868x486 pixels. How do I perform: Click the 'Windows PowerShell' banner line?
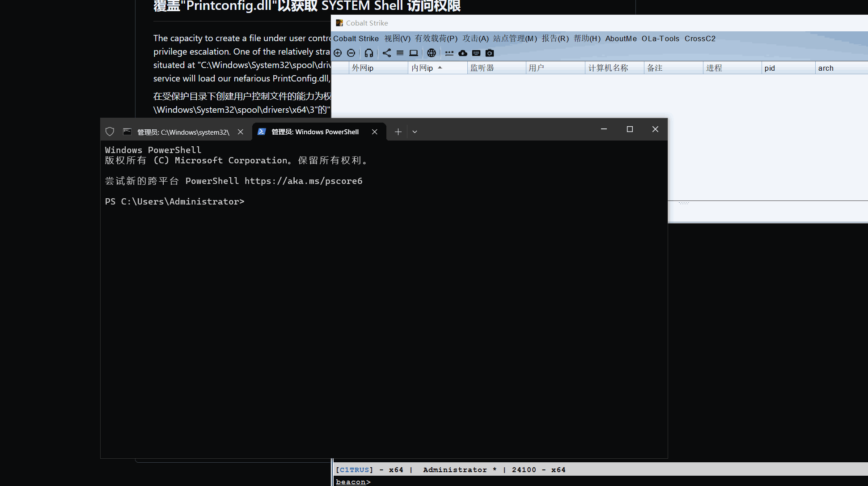click(x=153, y=150)
